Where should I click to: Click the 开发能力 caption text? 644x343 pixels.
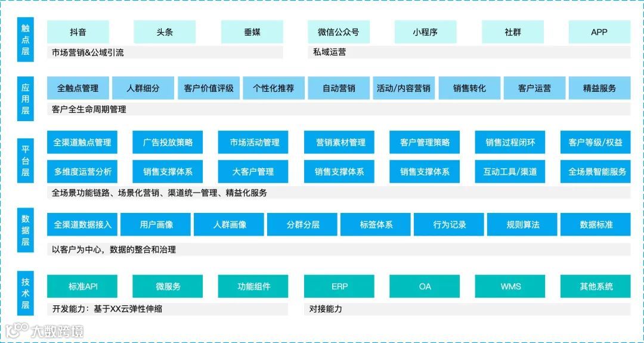(107, 309)
